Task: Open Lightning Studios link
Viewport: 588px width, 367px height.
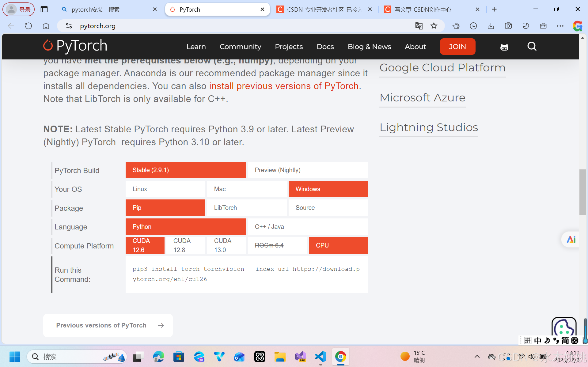Action: tap(429, 127)
